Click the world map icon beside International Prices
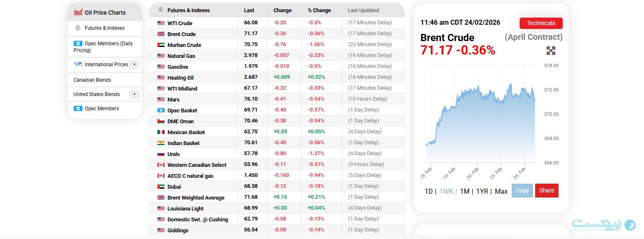Image resolution: width=644 pixels, height=239 pixels. (x=78, y=65)
